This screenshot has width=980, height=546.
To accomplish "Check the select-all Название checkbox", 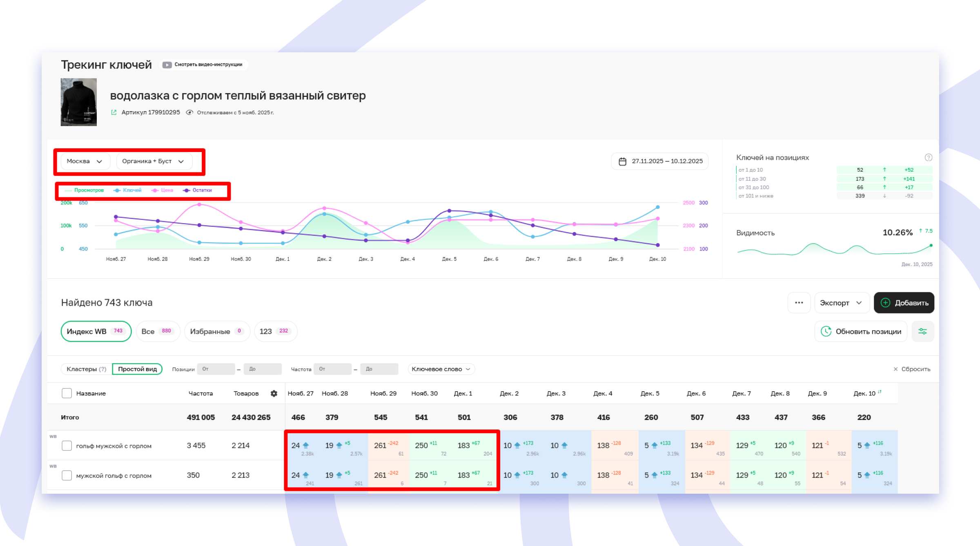I will click(x=67, y=393).
